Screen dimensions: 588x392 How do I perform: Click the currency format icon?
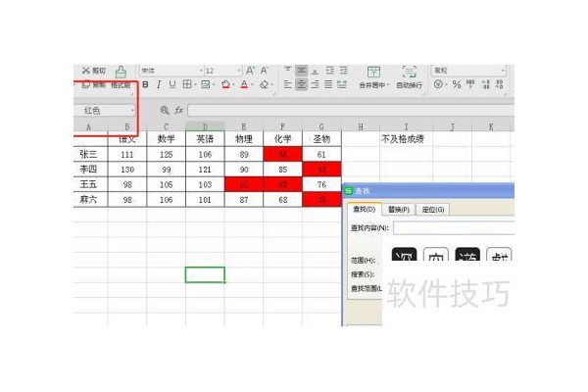(438, 84)
